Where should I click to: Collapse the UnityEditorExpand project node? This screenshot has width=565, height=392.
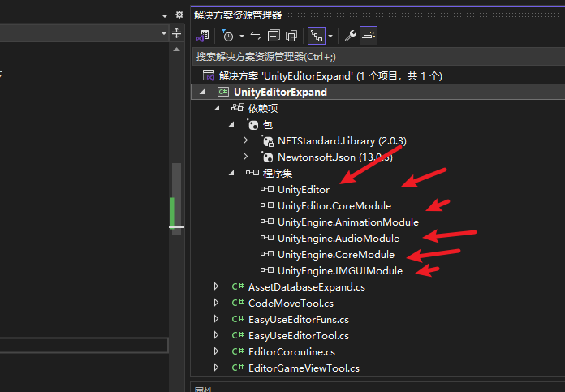(202, 93)
